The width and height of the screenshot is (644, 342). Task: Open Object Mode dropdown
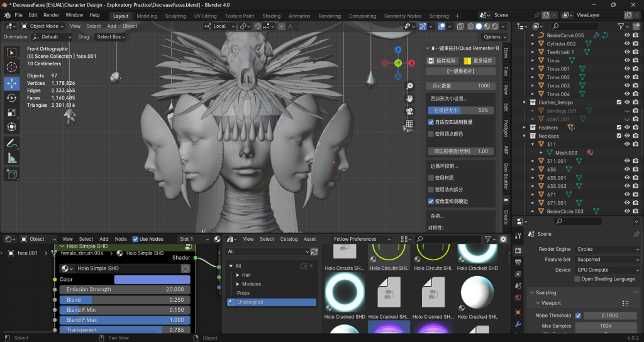42,26
